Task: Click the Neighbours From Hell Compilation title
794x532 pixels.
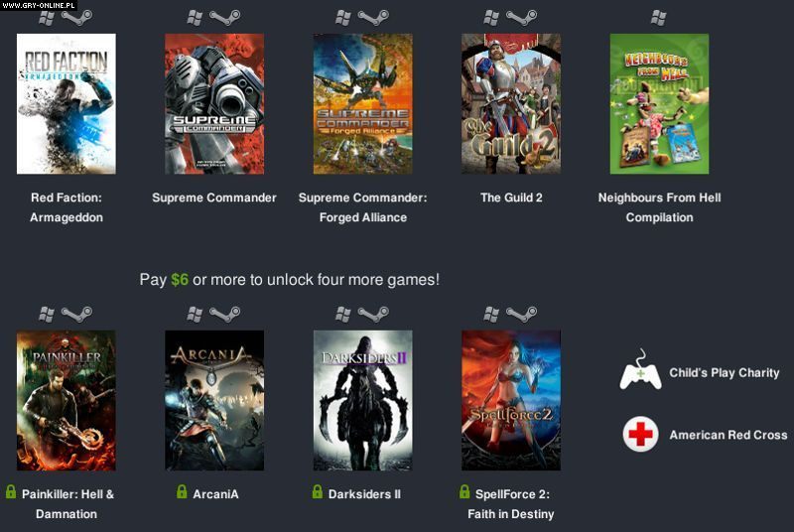Action: click(659, 207)
